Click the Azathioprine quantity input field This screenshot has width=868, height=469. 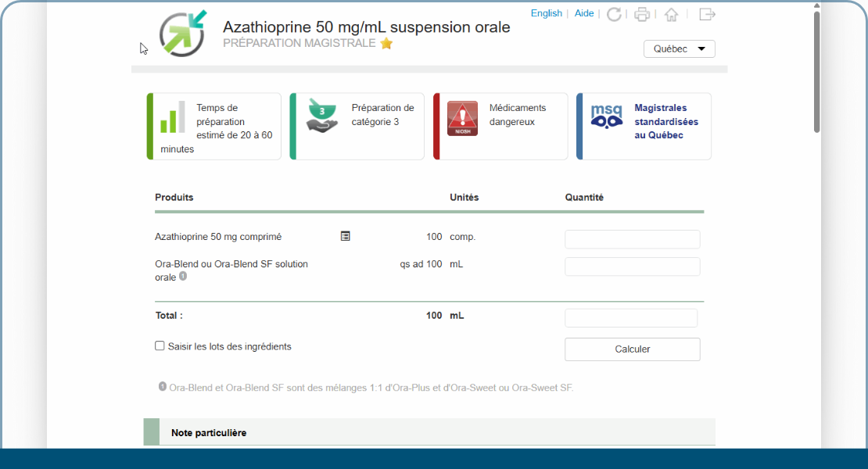pos(632,239)
